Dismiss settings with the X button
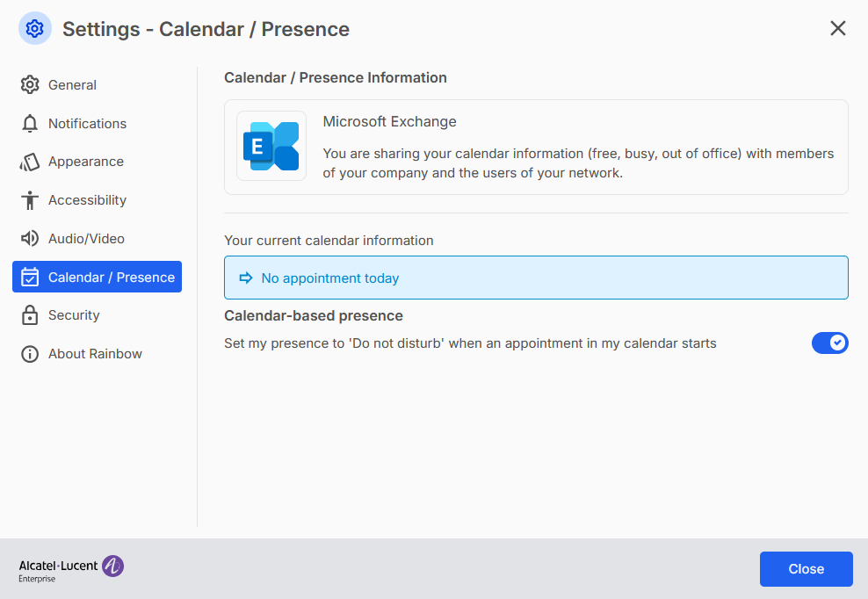The image size is (868, 599). 837,29
